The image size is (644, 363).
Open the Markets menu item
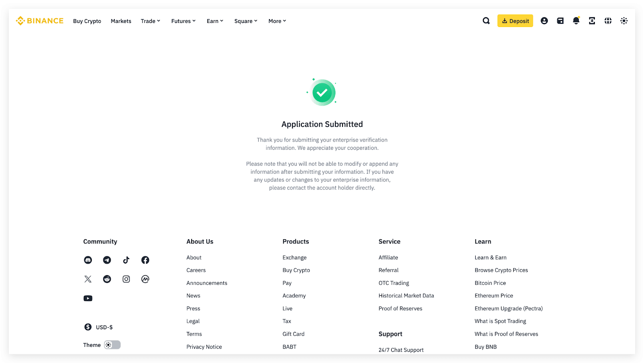pos(121,21)
